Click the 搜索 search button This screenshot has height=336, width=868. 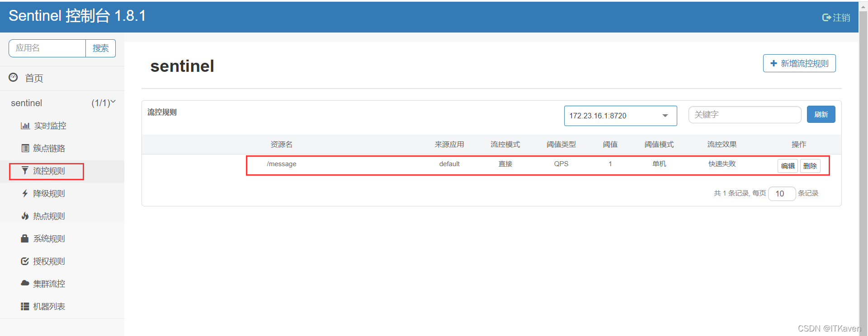tap(100, 48)
